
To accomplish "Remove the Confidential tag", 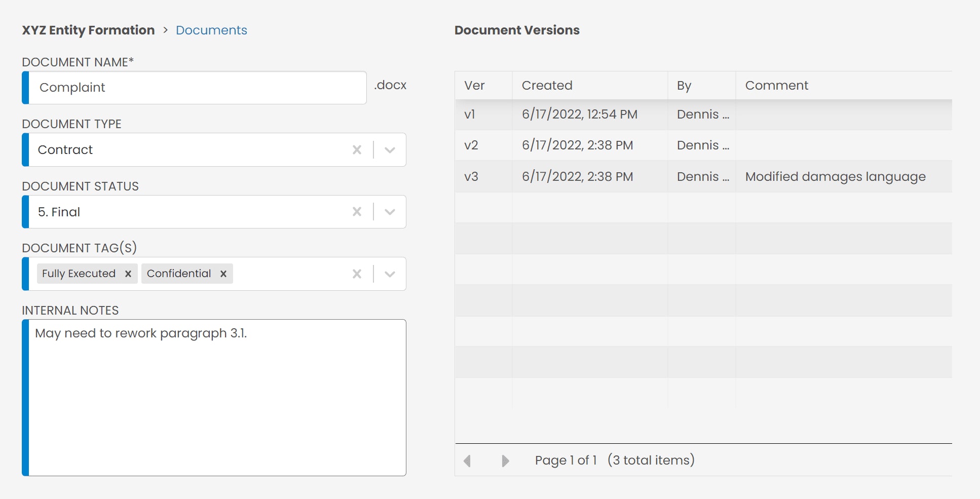I will (223, 274).
